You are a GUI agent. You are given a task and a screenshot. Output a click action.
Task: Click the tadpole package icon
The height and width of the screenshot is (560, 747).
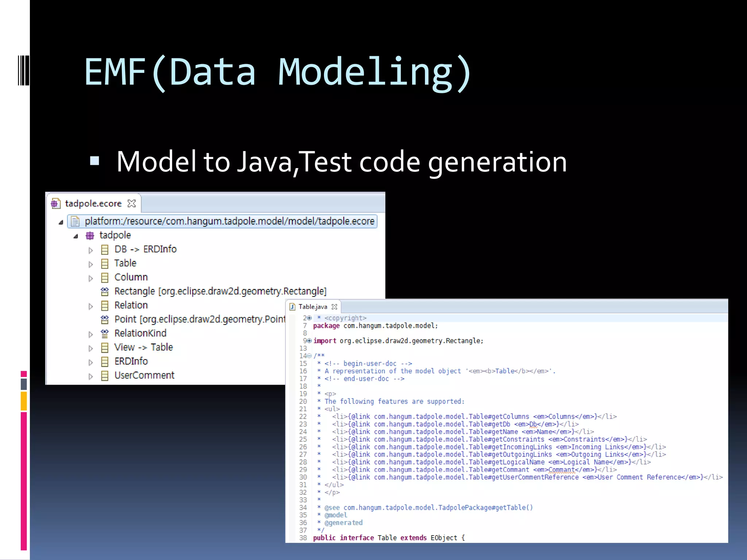90,236
